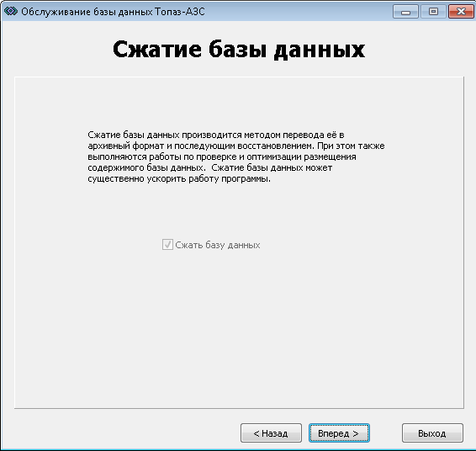476x451 pixels.
Task: Exit the wizard via the Выход button
Action: coord(432,433)
